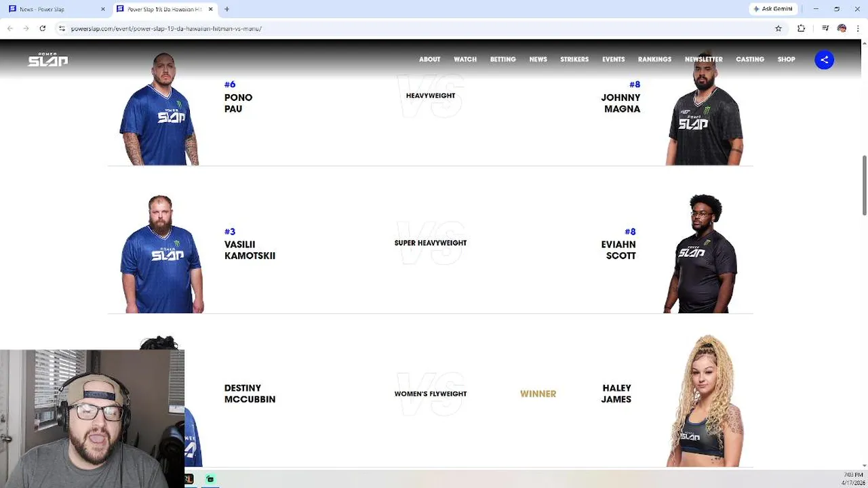Open the Casting link
Image resolution: width=868 pixels, height=488 pixels.
[750, 60]
